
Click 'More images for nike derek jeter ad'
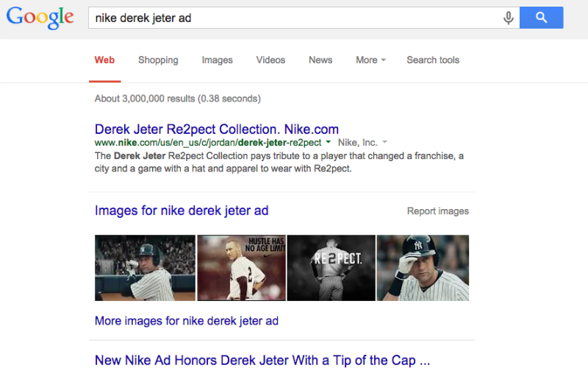click(x=187, y=321)
